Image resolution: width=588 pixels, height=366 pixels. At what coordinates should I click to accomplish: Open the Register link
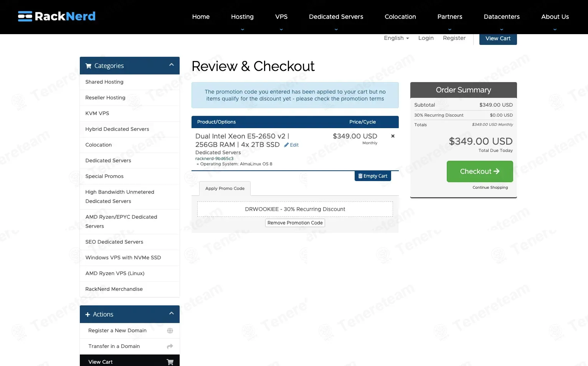[454, 38]
